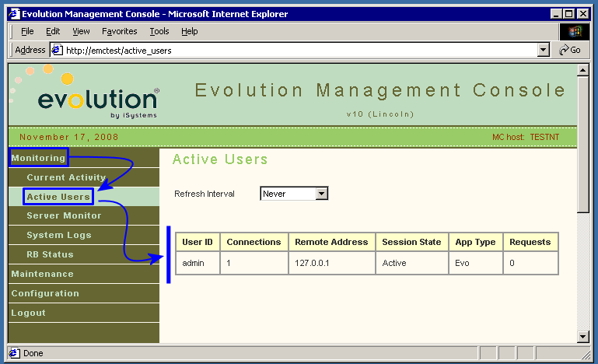Close the Internet Explorer window
The height and width of the screenshot is (364, 598).
(583, 14)
